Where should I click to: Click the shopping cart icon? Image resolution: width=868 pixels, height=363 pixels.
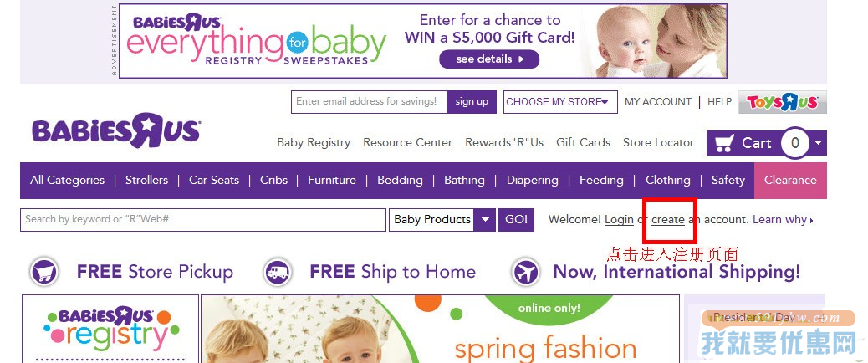(723, 143)
